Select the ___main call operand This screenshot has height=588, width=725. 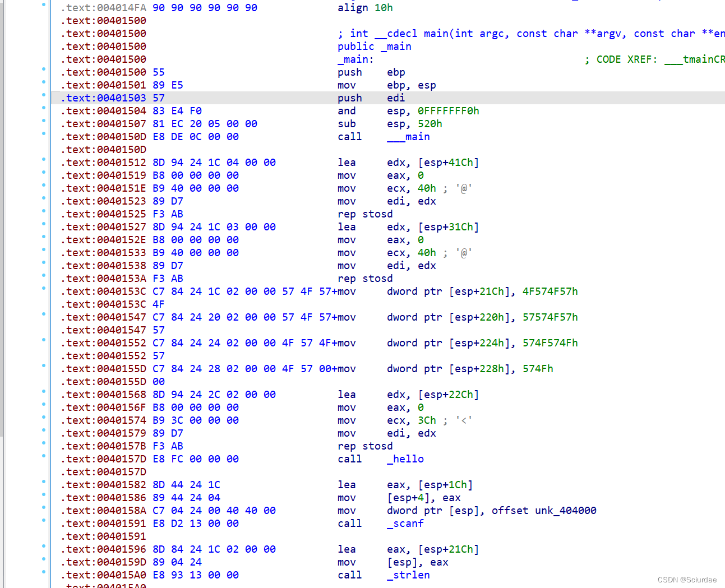tap(409, 137)
